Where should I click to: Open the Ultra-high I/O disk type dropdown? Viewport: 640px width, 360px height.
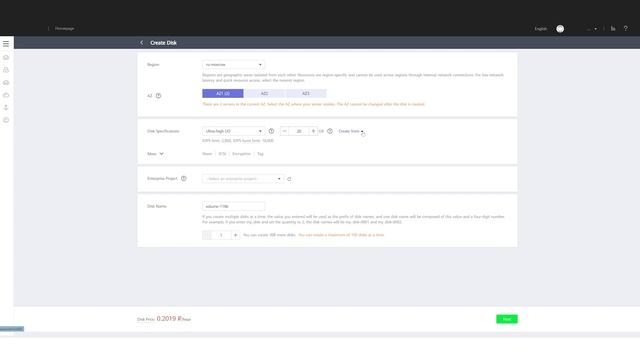(x=233, y=131)
